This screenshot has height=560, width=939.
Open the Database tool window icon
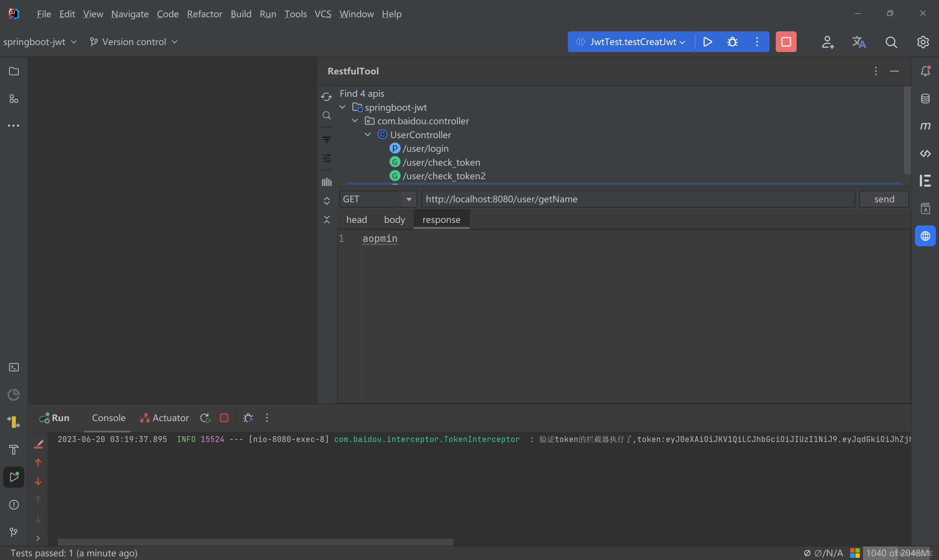click(x=925, y=99)
